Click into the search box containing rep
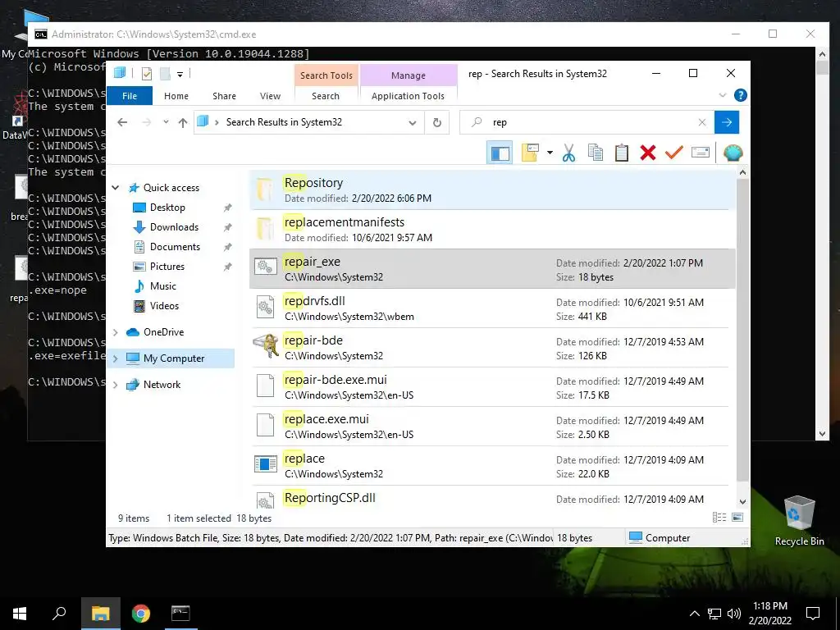 (589, 123)
